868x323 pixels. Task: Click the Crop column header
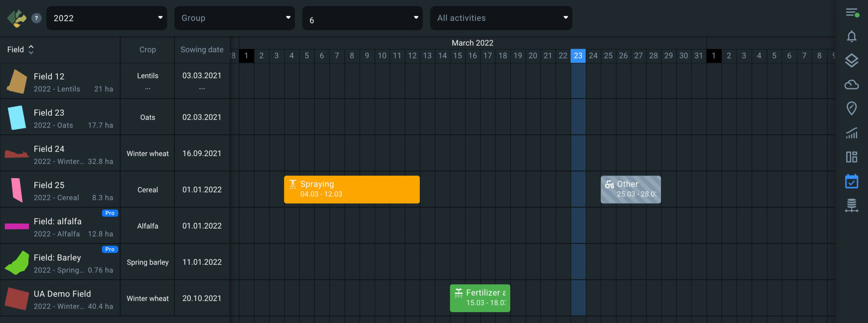tap(147, 50)
